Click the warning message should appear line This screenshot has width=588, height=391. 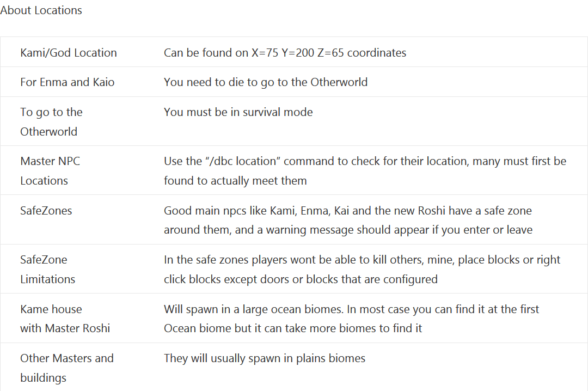tap(348, 230)
